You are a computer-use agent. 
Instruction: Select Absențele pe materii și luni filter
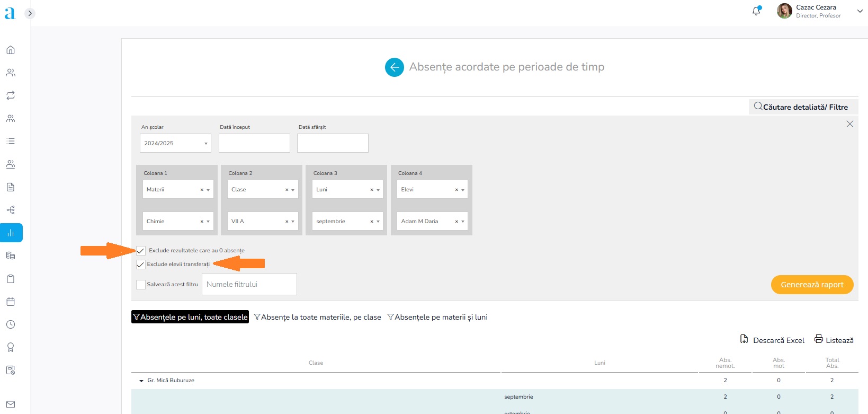pos(437,317)
